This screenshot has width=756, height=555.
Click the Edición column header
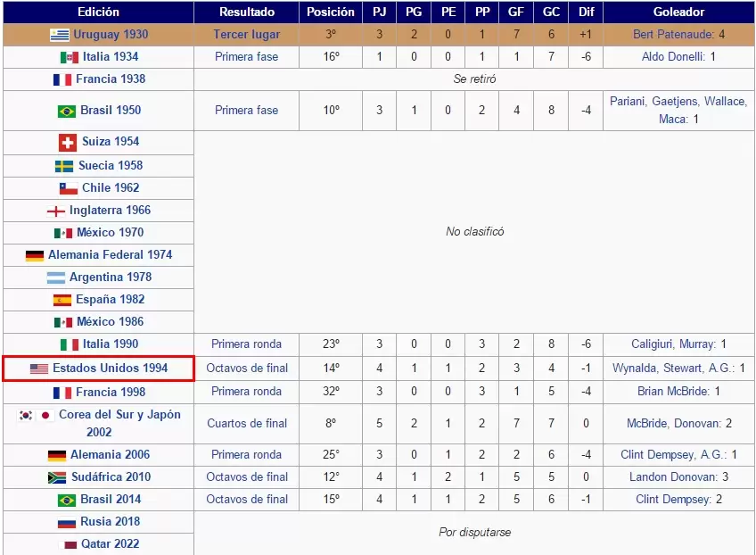[x=98, y=12]
